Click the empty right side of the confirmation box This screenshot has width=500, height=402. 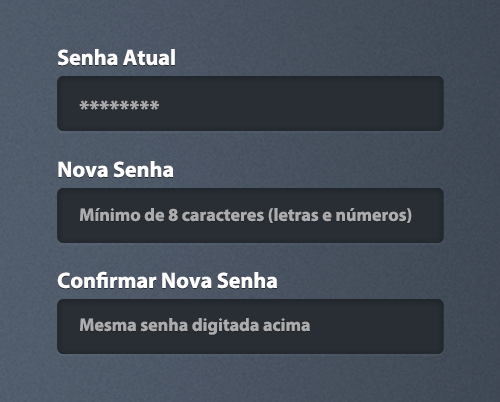pos(377,326)
